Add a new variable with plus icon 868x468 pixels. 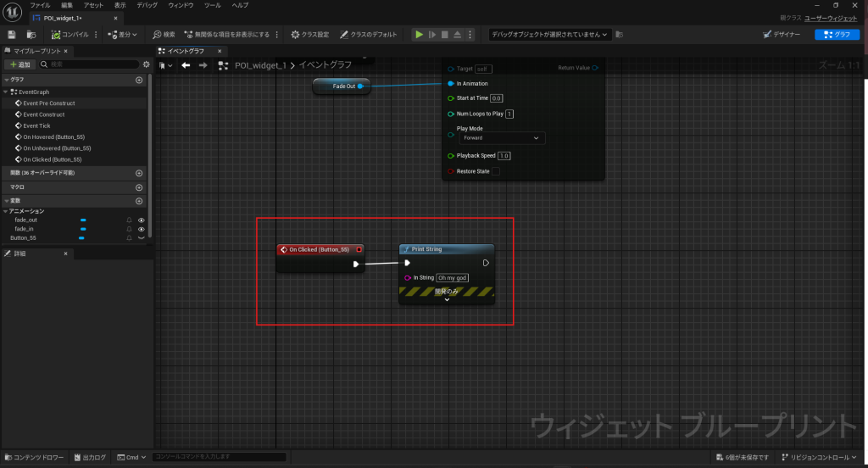tap(139, 201)
